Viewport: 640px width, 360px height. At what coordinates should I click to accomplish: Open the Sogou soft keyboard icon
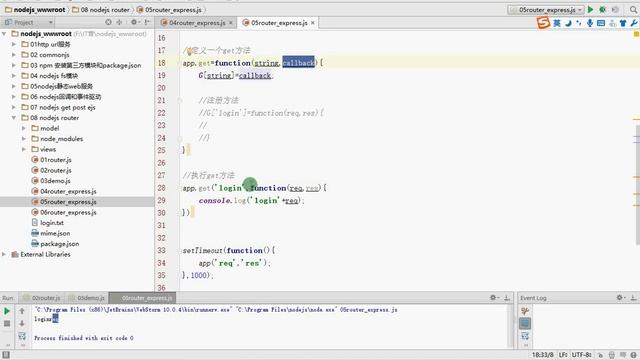(601, 23)
